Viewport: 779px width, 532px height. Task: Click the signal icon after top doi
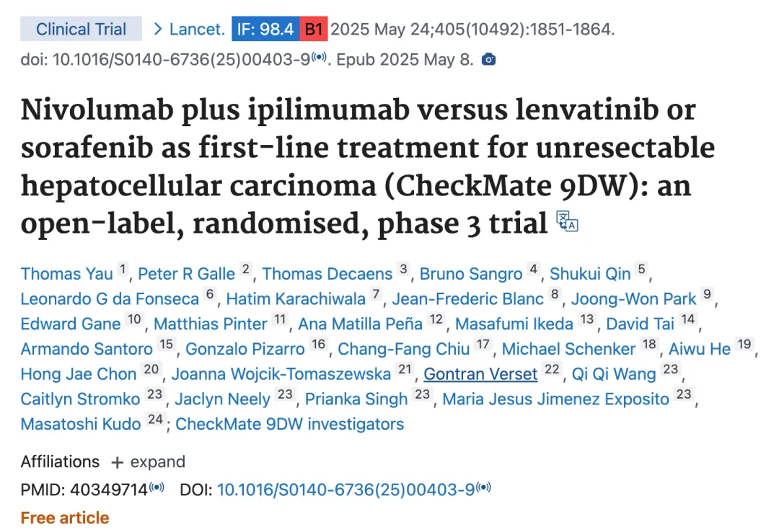click(320, 57)
